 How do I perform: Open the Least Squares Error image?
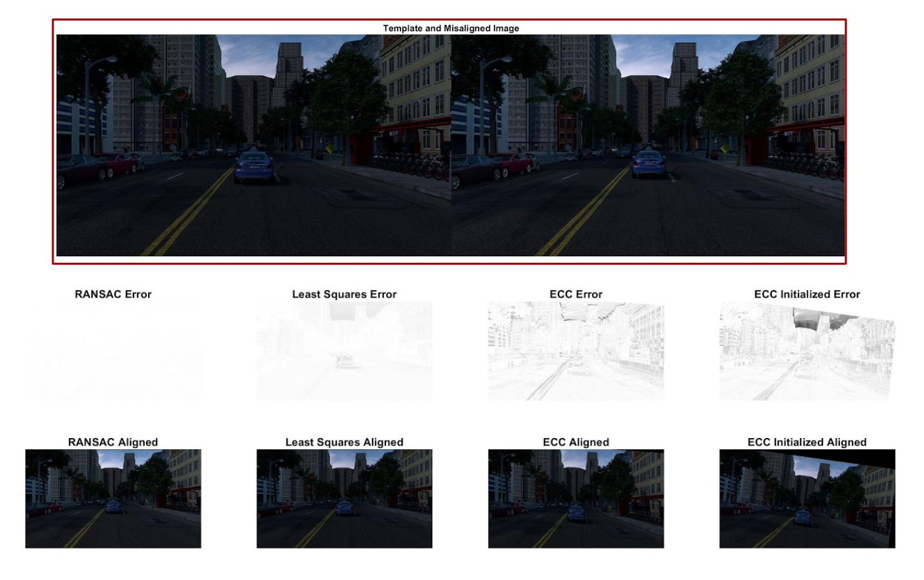point(344,351)
